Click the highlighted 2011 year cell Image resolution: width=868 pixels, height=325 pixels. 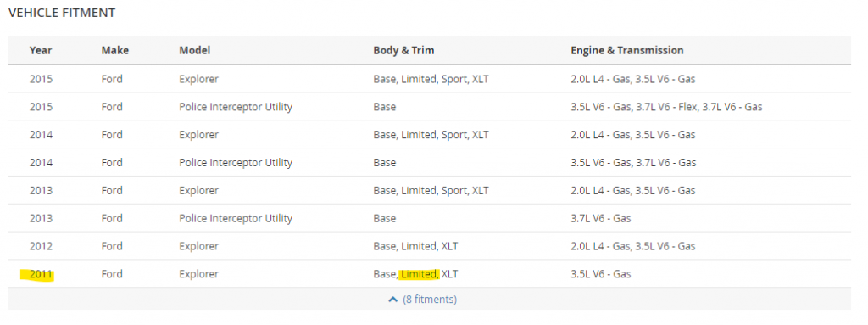41,274
